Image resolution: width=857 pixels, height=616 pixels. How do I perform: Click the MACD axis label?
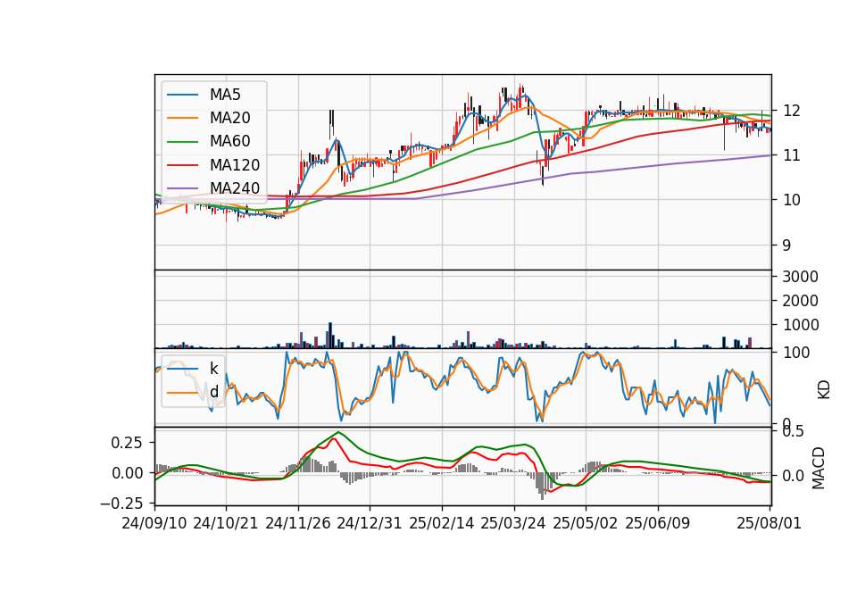point(819,468)
